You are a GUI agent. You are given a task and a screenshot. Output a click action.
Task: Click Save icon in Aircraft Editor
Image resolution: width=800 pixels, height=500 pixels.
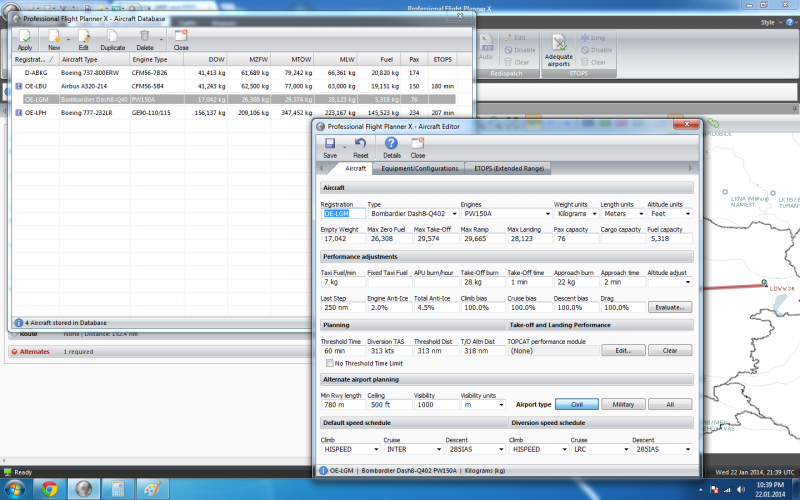(x=330, y=144)
